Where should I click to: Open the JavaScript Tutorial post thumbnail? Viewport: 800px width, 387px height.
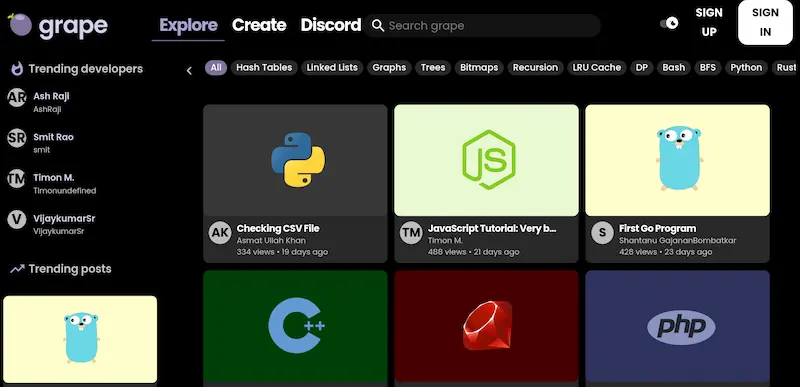486,160
